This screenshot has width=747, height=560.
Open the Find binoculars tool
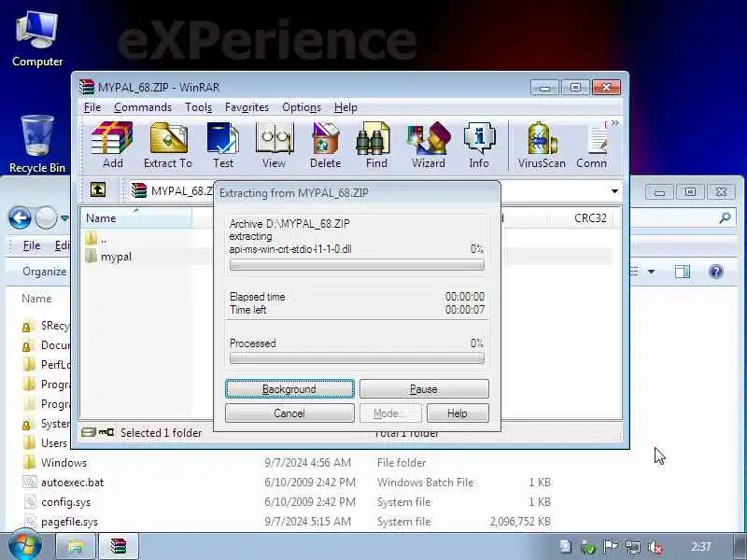point(376,145)
